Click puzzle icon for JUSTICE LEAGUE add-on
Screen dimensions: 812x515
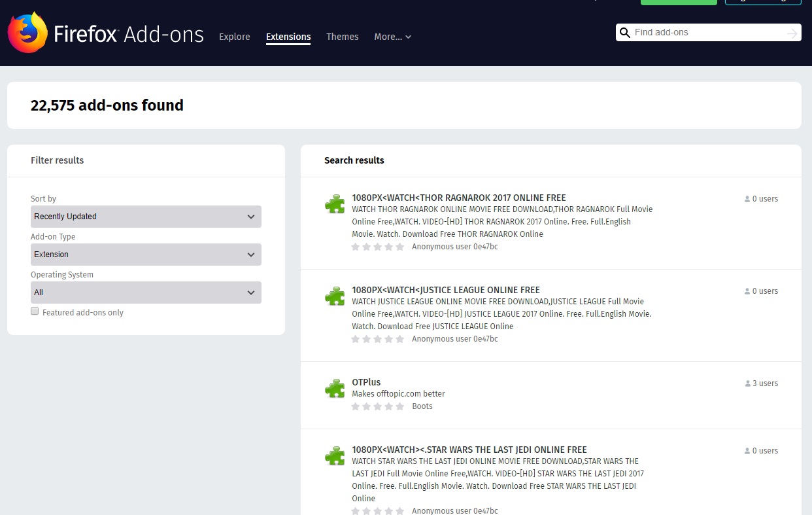click(x=335, y=296)
